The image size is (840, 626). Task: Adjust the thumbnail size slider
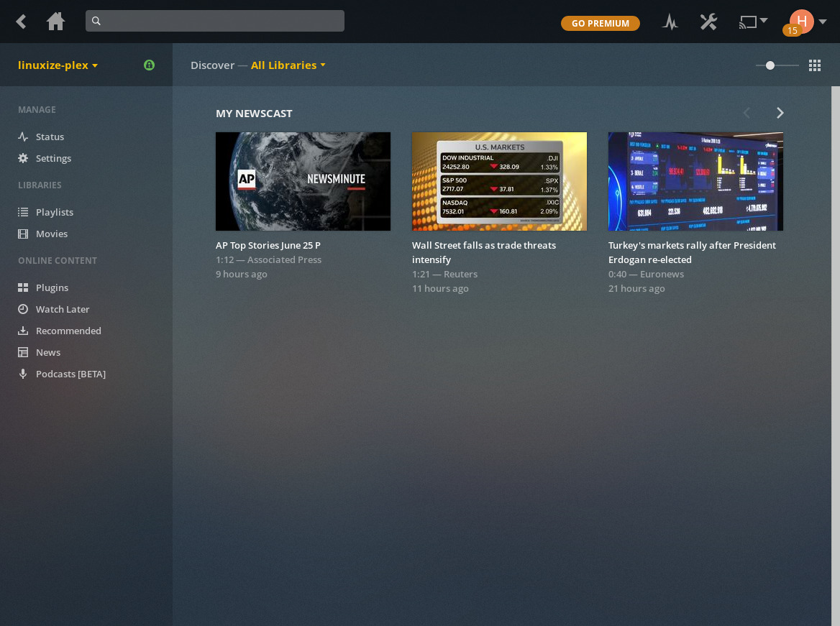tap(777, 65)
